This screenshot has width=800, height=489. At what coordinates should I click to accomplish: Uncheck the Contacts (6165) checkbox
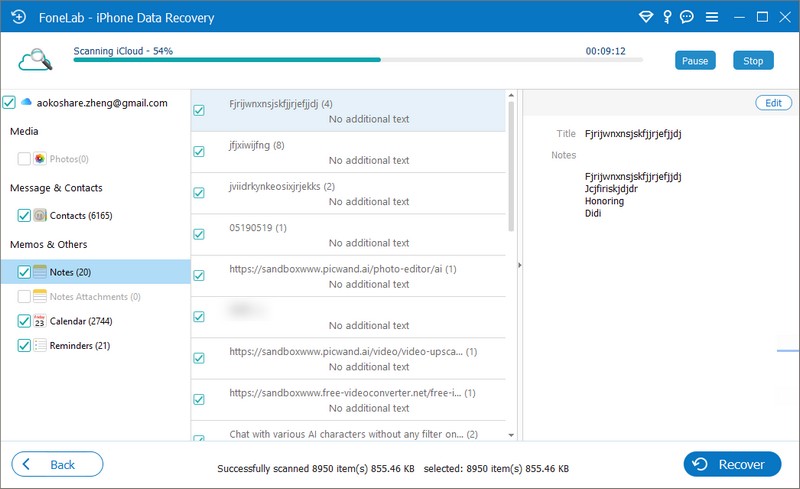pyautogui.click(x=24, y=215)
